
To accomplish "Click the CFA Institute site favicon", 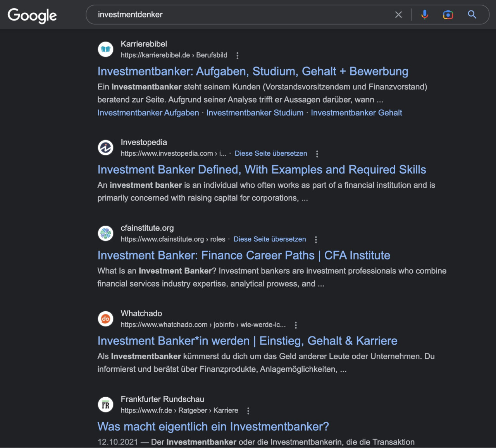I will coord(106,233).
